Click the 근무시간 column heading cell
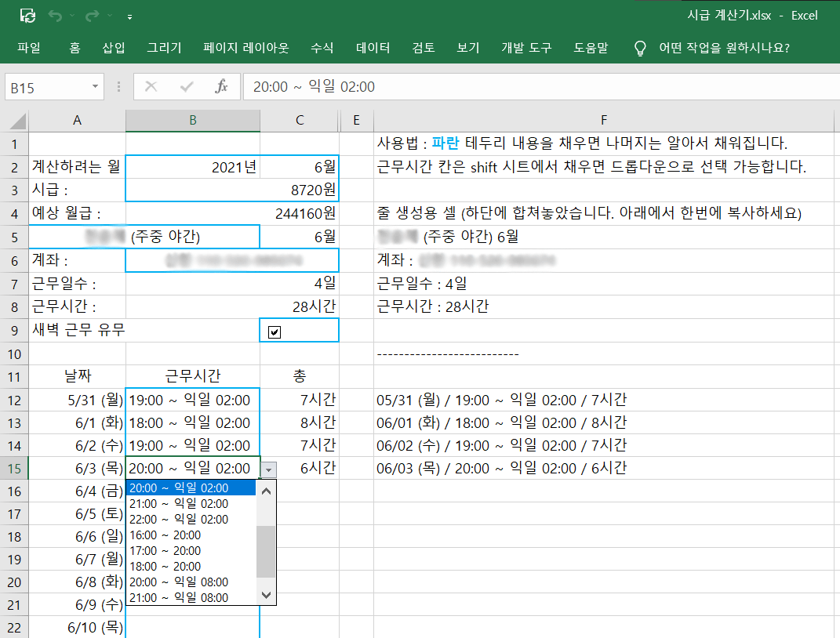Image resolution: width=840 pixels, height=638 pixels. coord(193,376)
